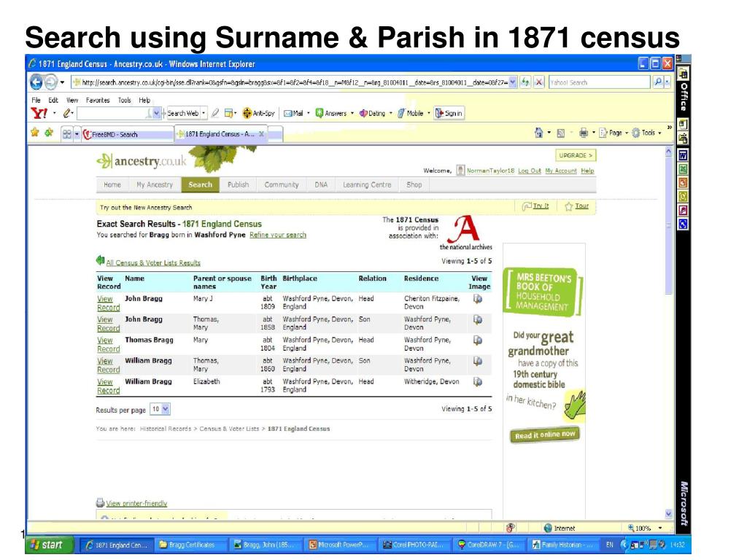Click the RSS feeds icon in command bar
The height and width of the screenshot is (560, 747).
(x=561, y=133)
